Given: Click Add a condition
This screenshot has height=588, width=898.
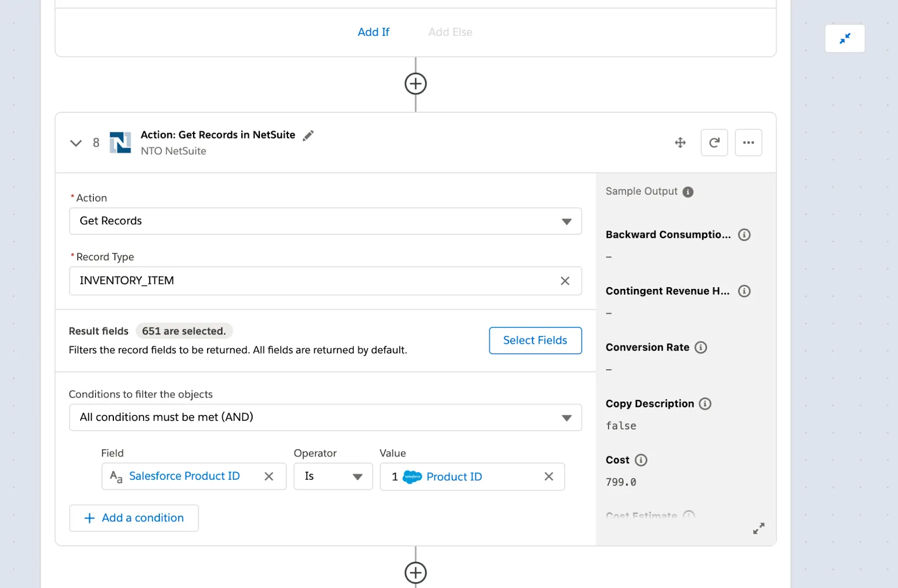Looking at the screenshot, I should tap(134, 518).
